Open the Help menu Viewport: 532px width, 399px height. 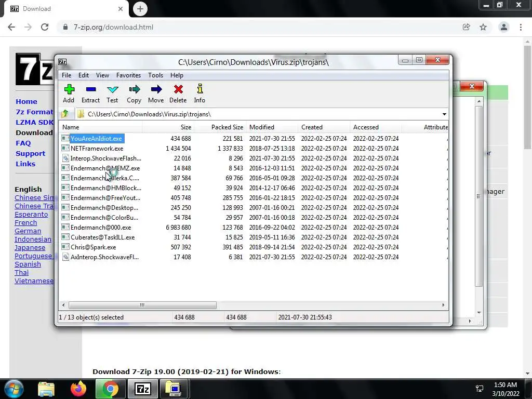click(x=177, y=75)
